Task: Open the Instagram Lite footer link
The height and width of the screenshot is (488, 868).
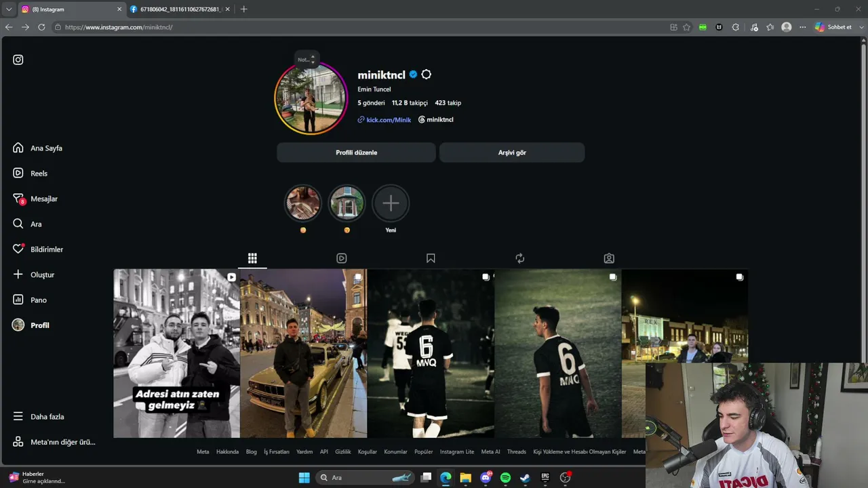Action: click(x=457, y=452)
